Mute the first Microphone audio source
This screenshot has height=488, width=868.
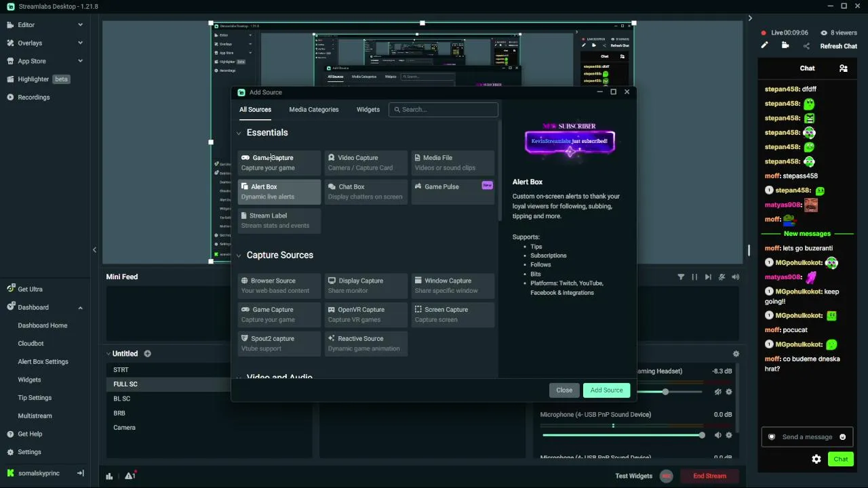pyautogui.click(x=718, y=435)
